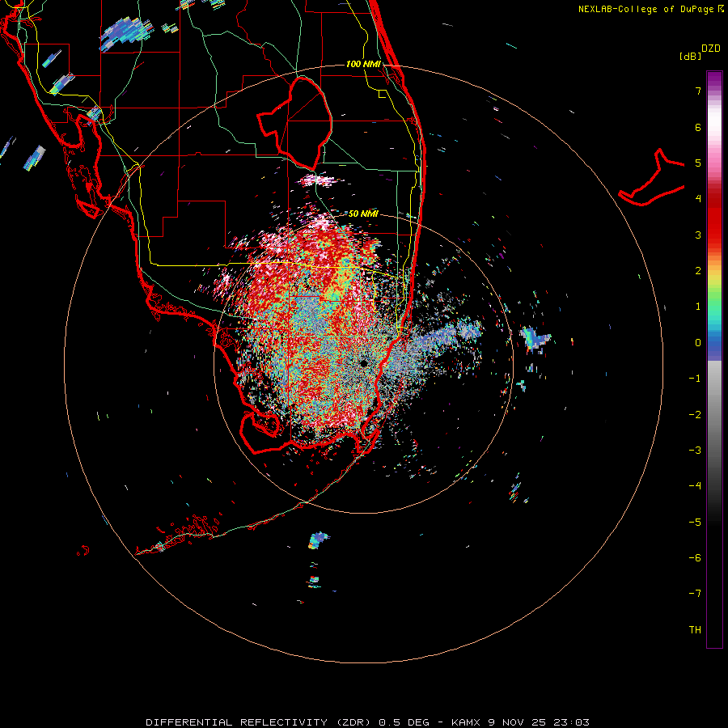The image size is (728, 728).
Task: Click the DZD legend title
Action: point(710,49)
